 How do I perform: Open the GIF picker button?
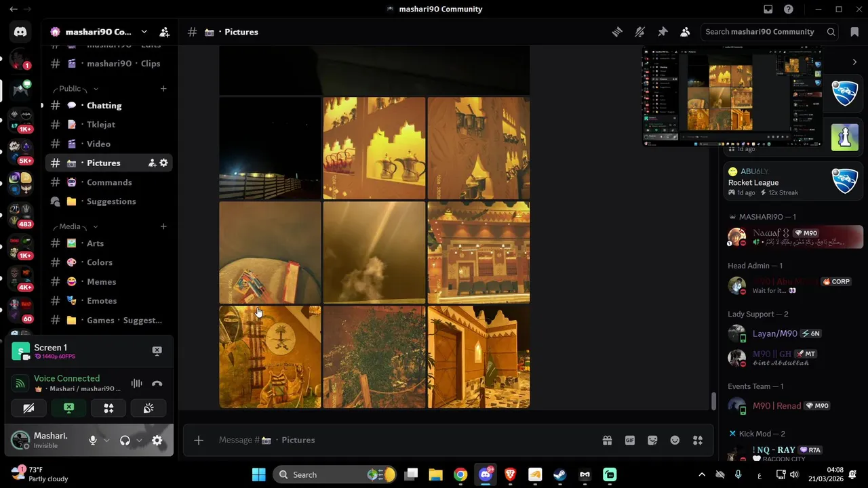(630, 440)
